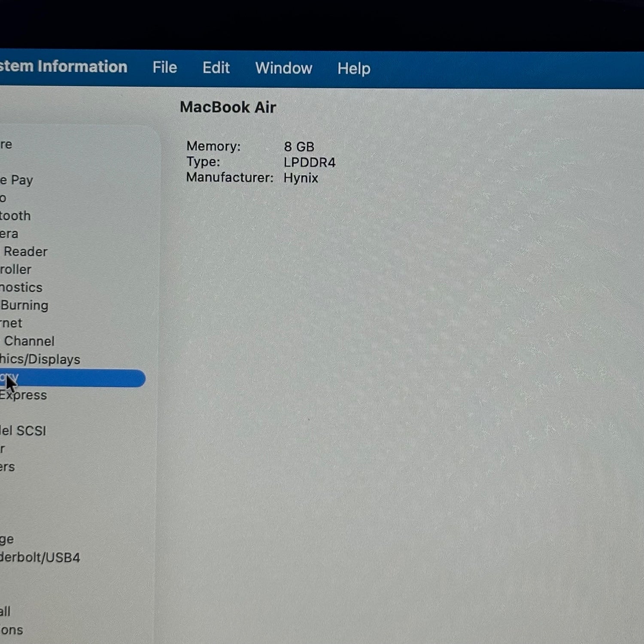Screen dimensions: 644x644
Task: Select Parallel SCSI in the sidebar
Action: click(x=23, y=431)
